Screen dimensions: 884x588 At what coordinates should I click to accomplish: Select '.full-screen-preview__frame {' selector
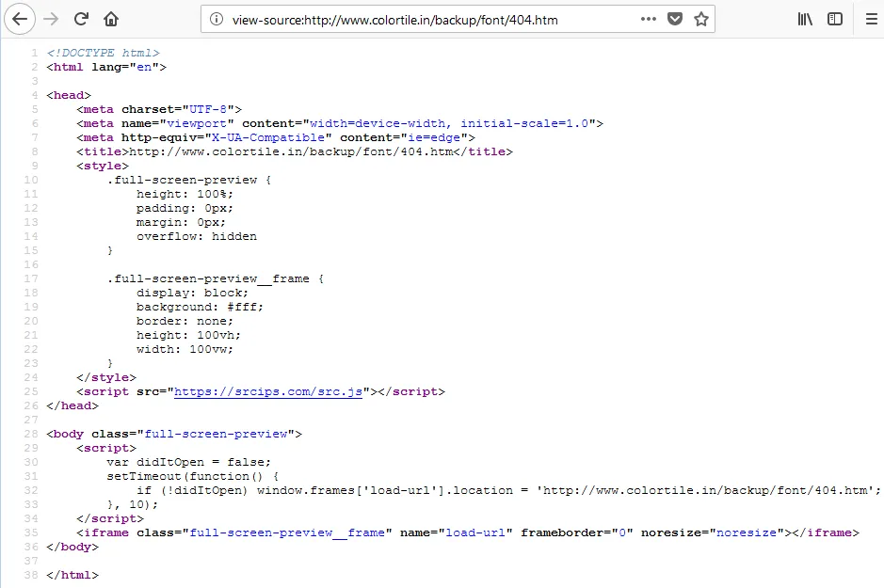(x=216, y=278)
